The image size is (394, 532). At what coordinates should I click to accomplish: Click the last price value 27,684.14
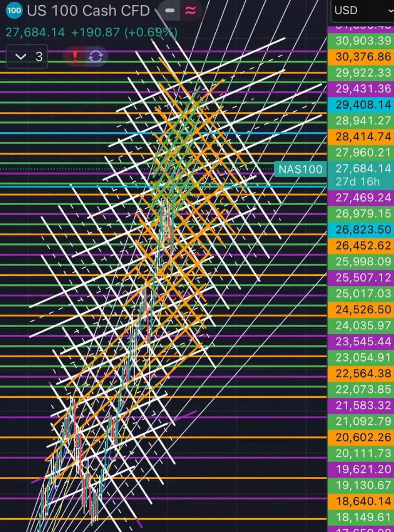tap(35, 32)
